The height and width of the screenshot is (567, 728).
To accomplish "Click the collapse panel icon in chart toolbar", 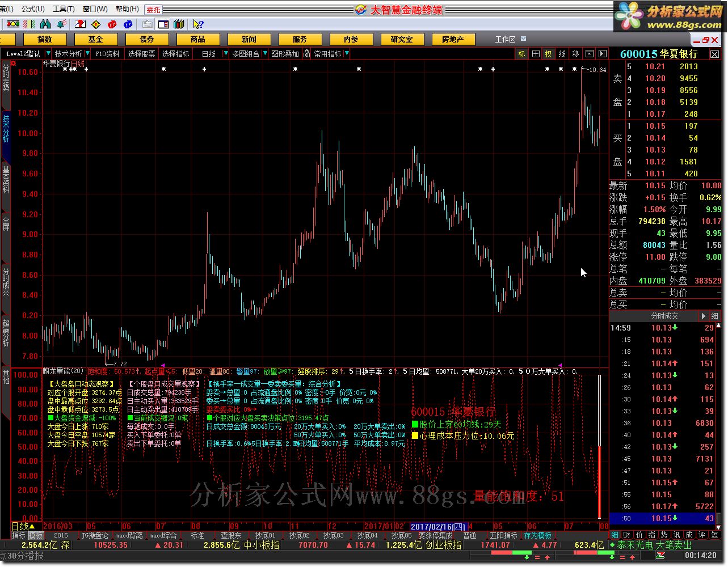I will point(590,54).
